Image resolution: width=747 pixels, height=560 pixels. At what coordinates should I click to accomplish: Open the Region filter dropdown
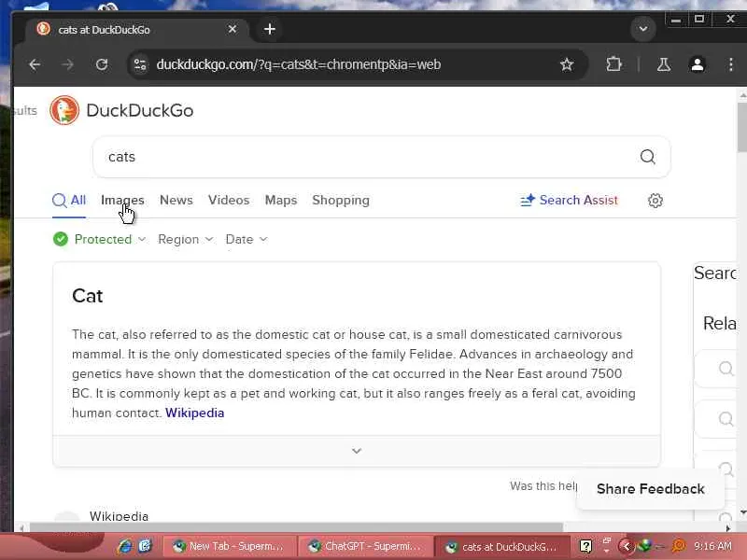click(x=185, y=239)
